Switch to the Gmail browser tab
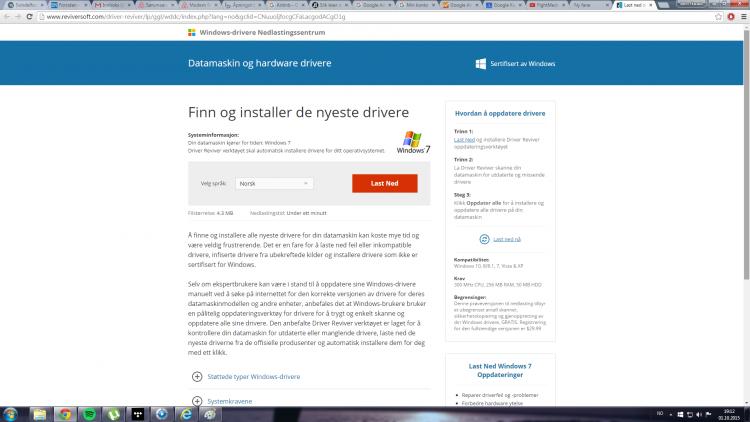The width and height of the screenshot is (750, 422). (x=111, y=5)
